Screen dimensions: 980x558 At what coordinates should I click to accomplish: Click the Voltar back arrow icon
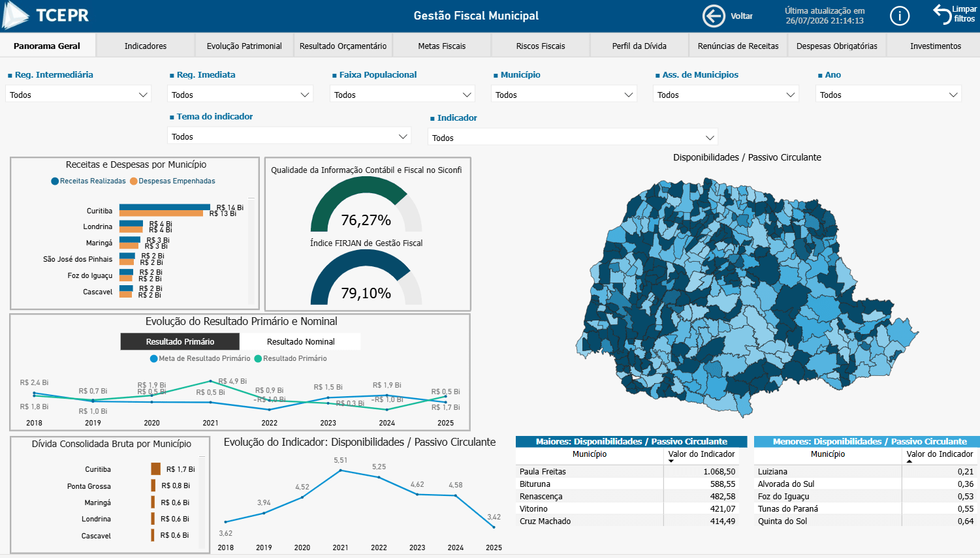point(714,16)
